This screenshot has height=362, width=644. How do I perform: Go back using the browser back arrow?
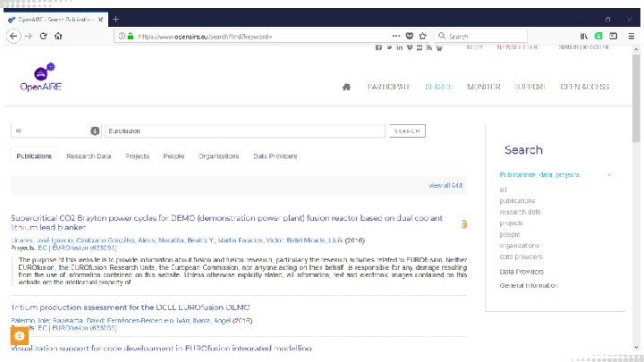click(13, 36)
